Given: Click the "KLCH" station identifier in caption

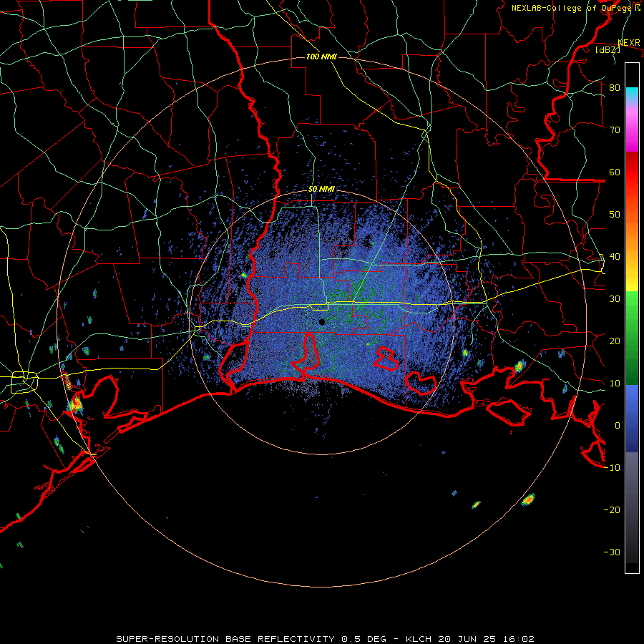Looking at the screenshot, I should pos(419,639).
